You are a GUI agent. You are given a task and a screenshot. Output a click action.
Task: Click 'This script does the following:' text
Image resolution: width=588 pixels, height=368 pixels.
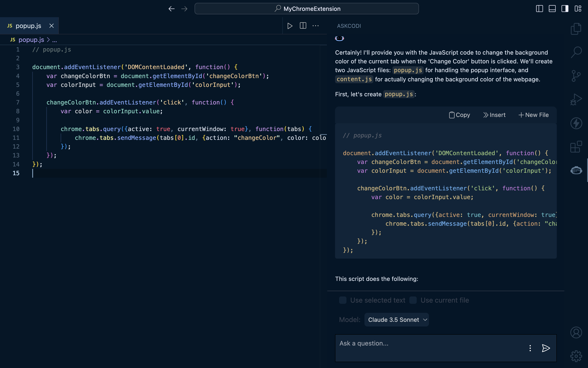point(377,279)
